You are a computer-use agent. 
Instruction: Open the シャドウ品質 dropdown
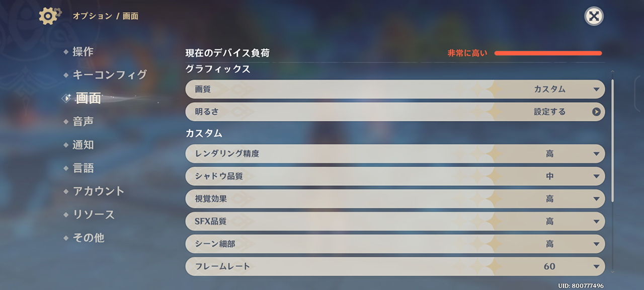coord(395,176)
